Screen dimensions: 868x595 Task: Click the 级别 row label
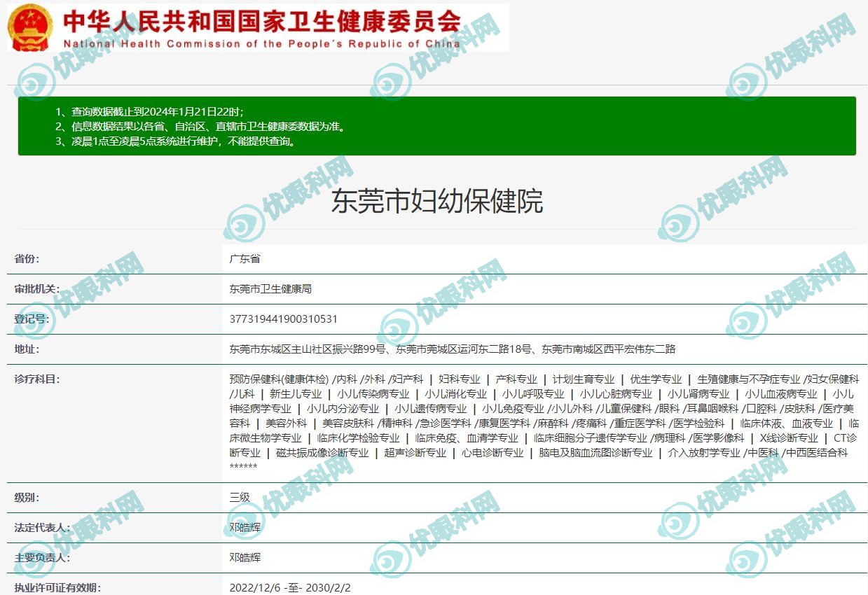[27, 498]
